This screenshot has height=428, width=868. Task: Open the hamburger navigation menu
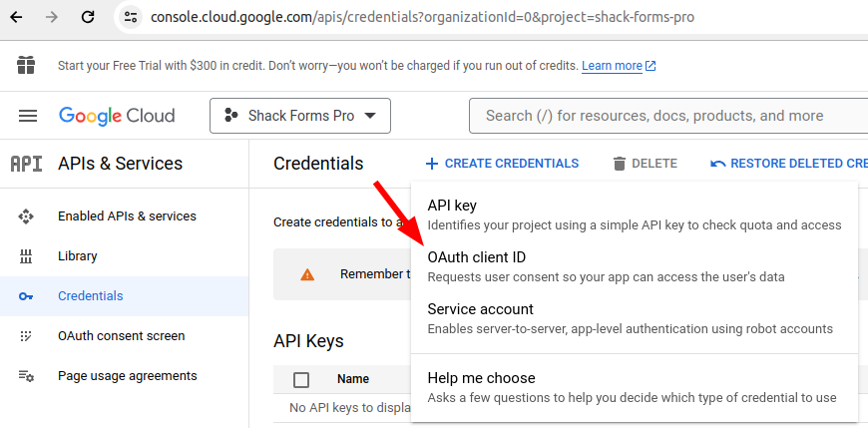coord(28,116)
